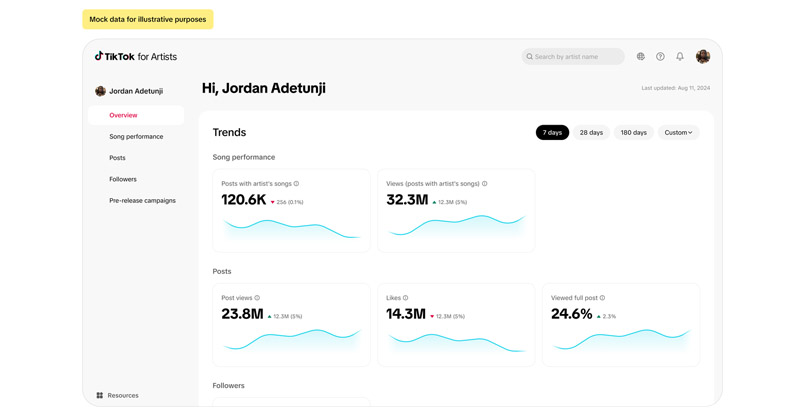The height and width of the screenshot is (416, 806).
Task: Switch trends to 28 days
Action: pyautogui.click(x=591, y=132)
